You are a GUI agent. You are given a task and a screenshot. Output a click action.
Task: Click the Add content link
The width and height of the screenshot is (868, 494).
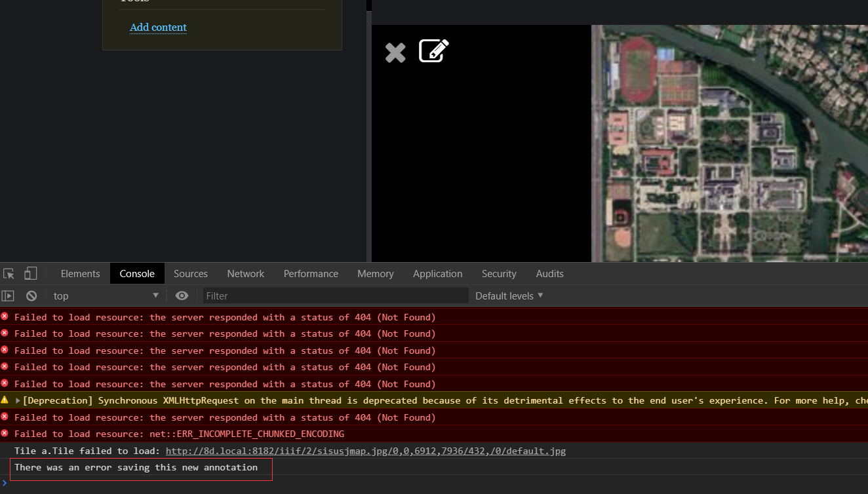(x=158, y=28)
